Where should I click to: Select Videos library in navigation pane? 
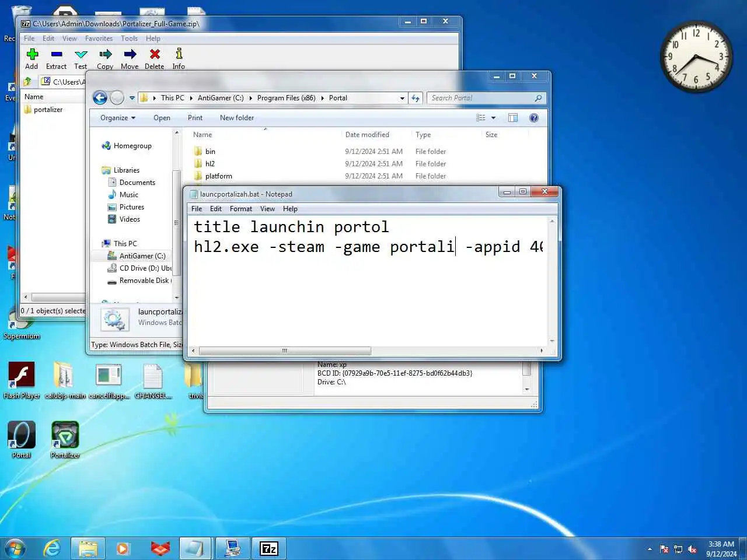point(124,219)
